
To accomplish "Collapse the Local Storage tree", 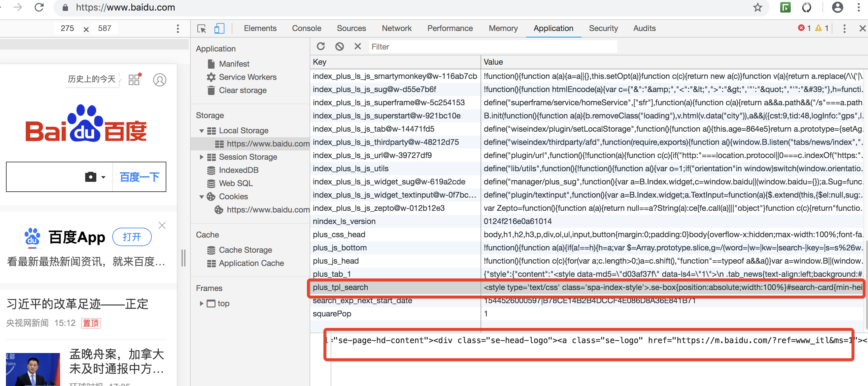I will [202, 131].
